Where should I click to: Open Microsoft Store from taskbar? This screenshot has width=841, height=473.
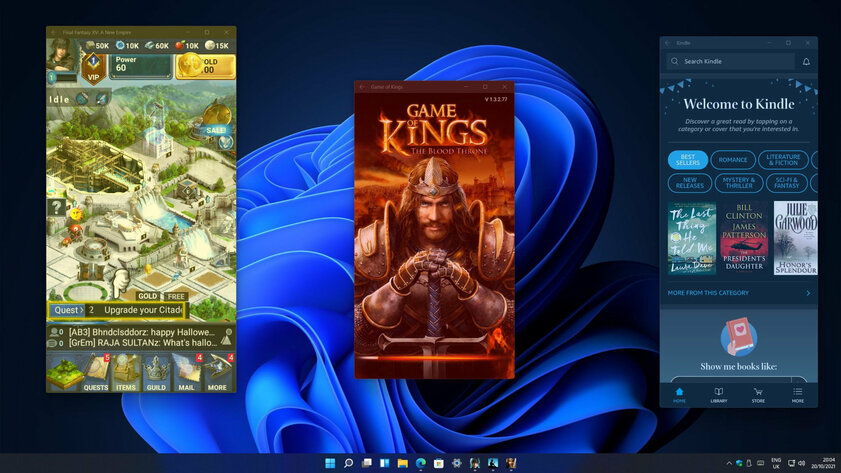coord(439,463)
